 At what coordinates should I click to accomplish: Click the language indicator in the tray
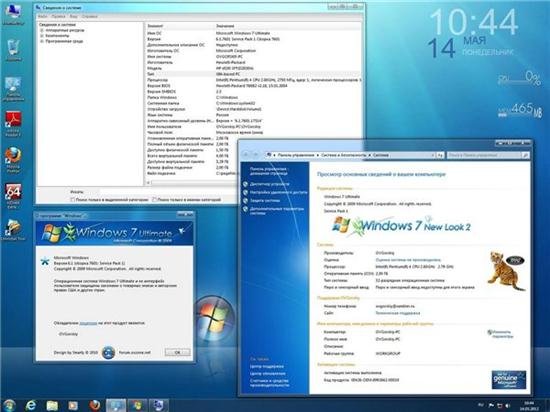point(481,405)
